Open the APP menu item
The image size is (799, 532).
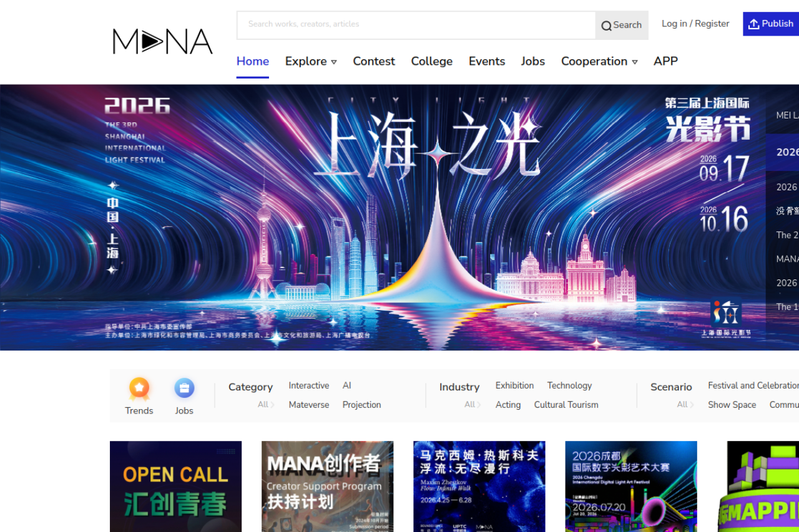pyautogui.click(x=665, y=61)
